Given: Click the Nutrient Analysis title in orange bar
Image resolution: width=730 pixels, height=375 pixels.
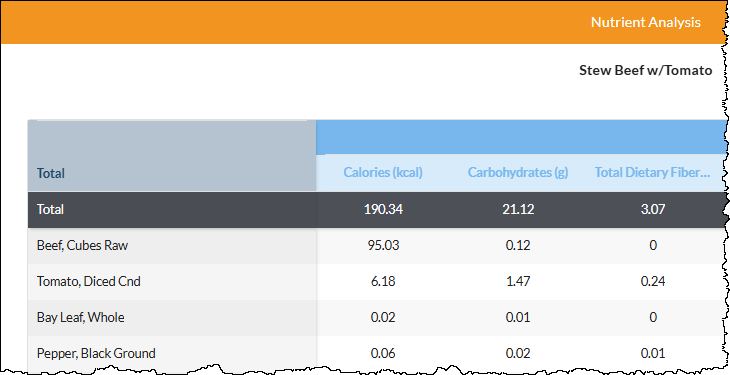Looking at the screenshot, I should tap(645, 22).
